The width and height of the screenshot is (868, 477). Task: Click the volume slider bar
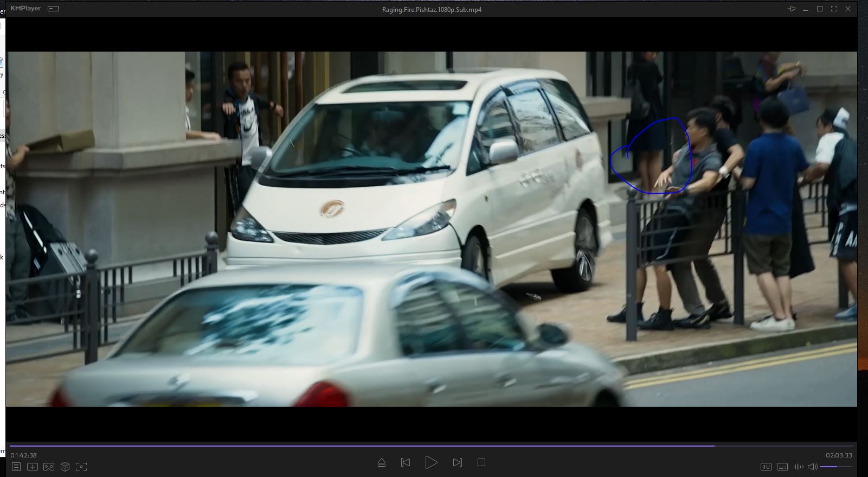point(835,467)
